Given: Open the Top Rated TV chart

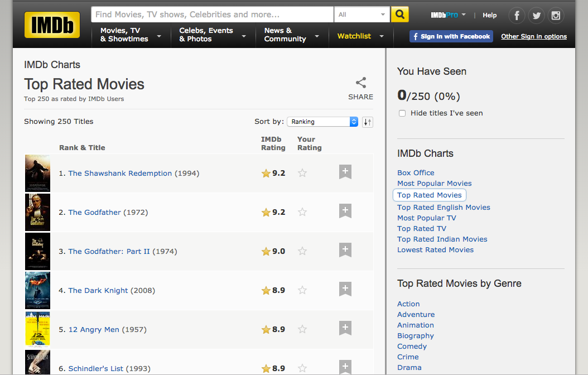Looking at the screenshot, I should [x=422, y=228].
